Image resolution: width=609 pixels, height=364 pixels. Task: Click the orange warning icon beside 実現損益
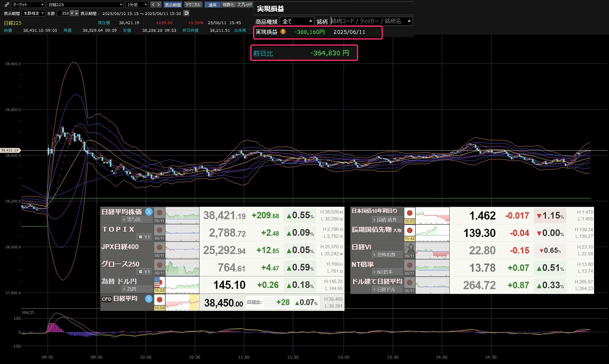pyautogui.click(x=283, y=31)
